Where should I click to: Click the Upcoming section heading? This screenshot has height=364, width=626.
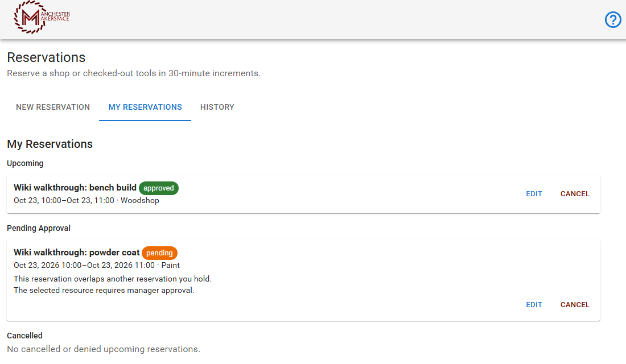25,163
